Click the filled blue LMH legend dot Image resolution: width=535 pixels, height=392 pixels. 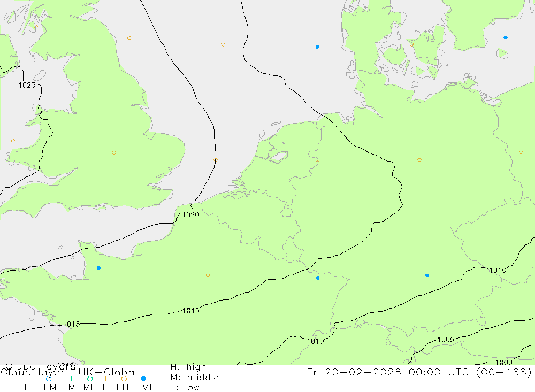pyautogui.click(x=143, y=379)
